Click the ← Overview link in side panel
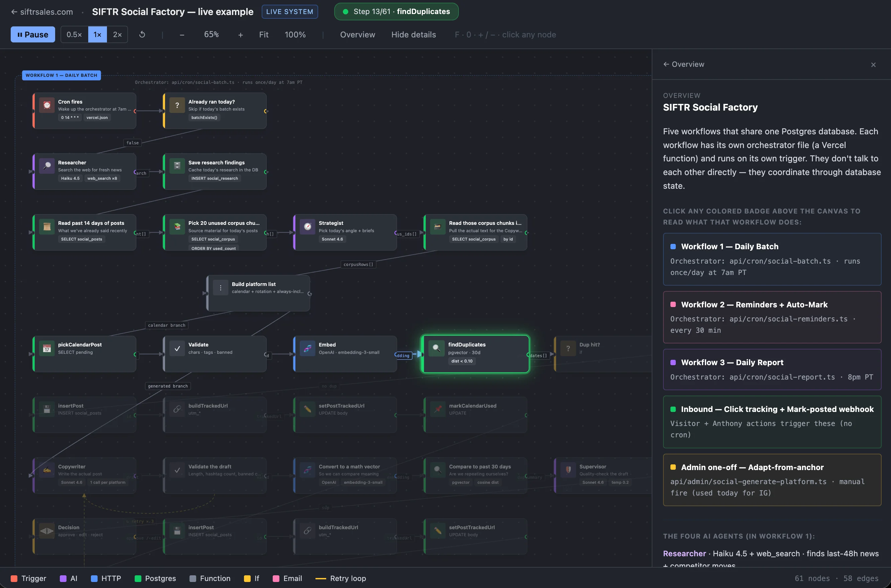Viewport: 891px width, 588px height. (x=683, y=64)
